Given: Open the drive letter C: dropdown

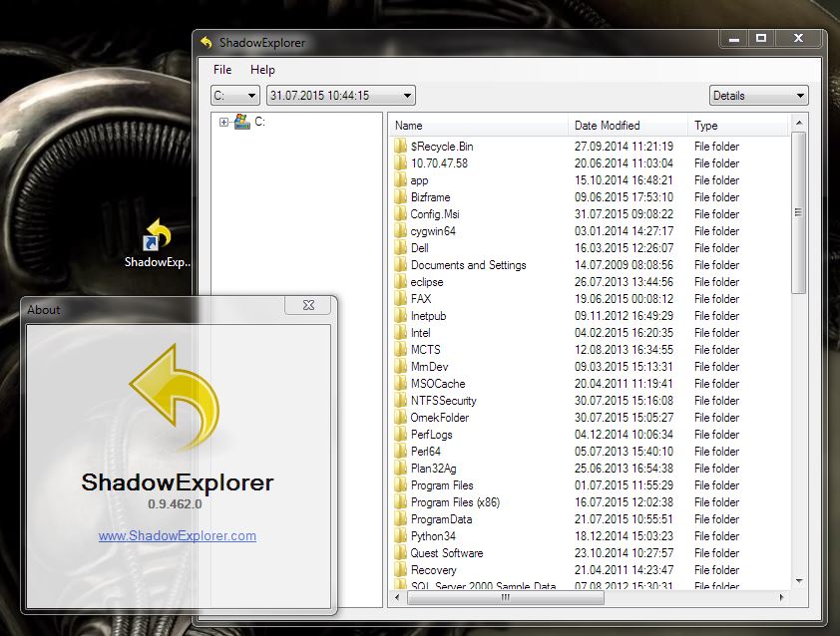Looking at the screenshot, I should [x=235, y=96].
